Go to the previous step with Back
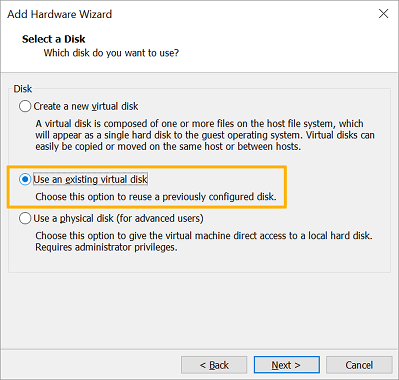This screenshot has width=399, height=380. pyautogui.click(x=214, y=365)
